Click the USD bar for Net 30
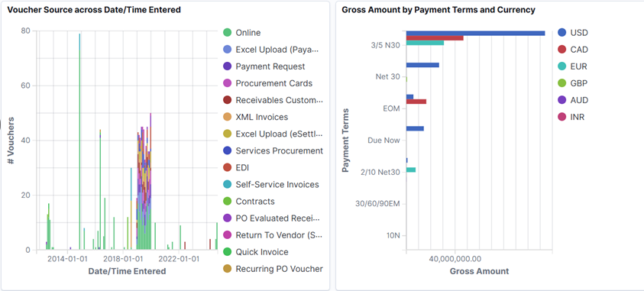The image size is (644, 291). click(x=422, y=65)
